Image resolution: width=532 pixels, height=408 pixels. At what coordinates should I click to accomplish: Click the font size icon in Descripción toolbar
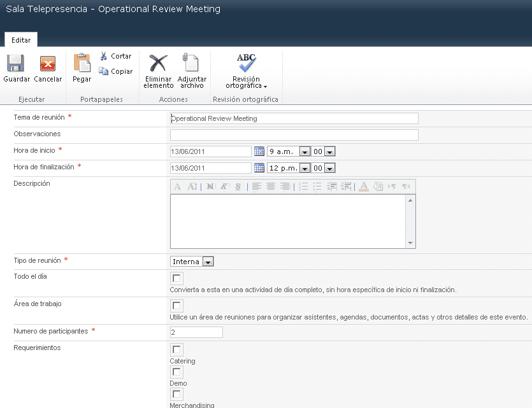pyautogui.click(x=192, y=186)
